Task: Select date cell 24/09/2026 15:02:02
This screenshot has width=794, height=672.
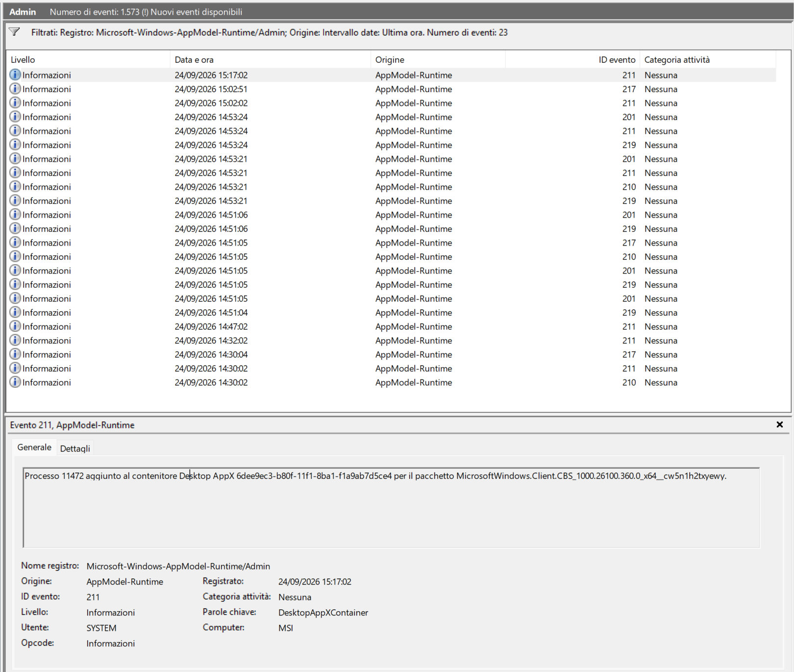Action: point(211,103)
